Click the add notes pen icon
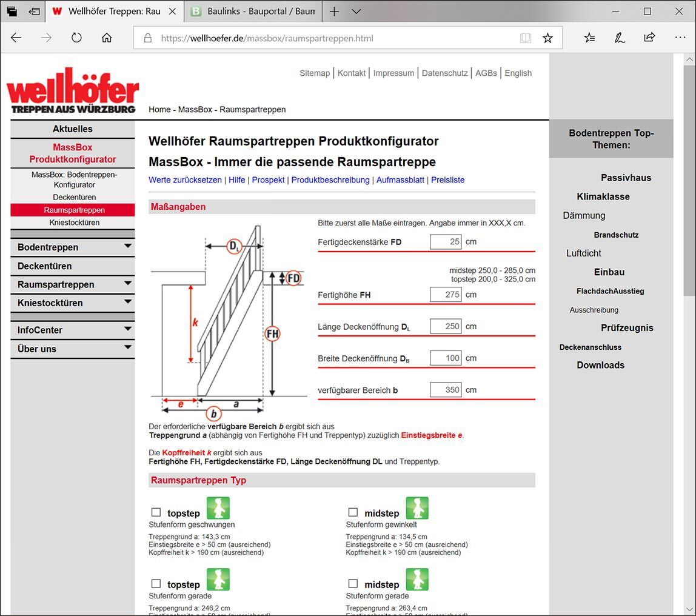Image resolution: width=696 pixels, height=616 pixels. click(x=620, y=38)
